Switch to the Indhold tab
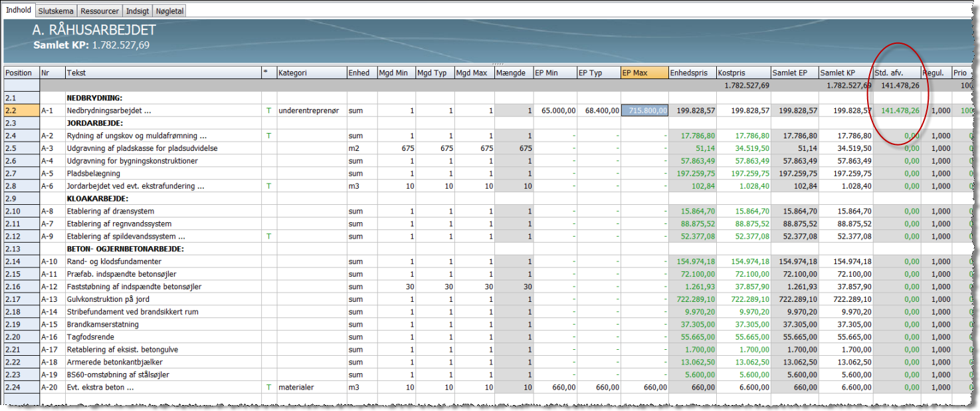The height and width of the screenshot is (411, 980). (x=19, y=10)
